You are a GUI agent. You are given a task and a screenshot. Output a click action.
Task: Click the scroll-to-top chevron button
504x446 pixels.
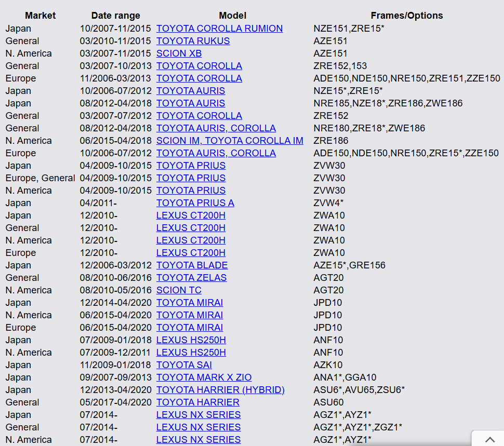489,439
